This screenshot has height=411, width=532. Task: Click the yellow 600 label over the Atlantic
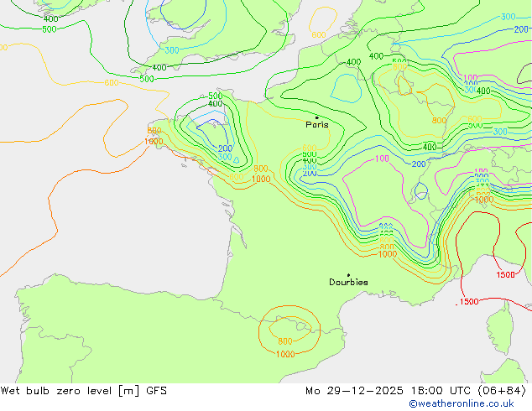tap(112, 82)
